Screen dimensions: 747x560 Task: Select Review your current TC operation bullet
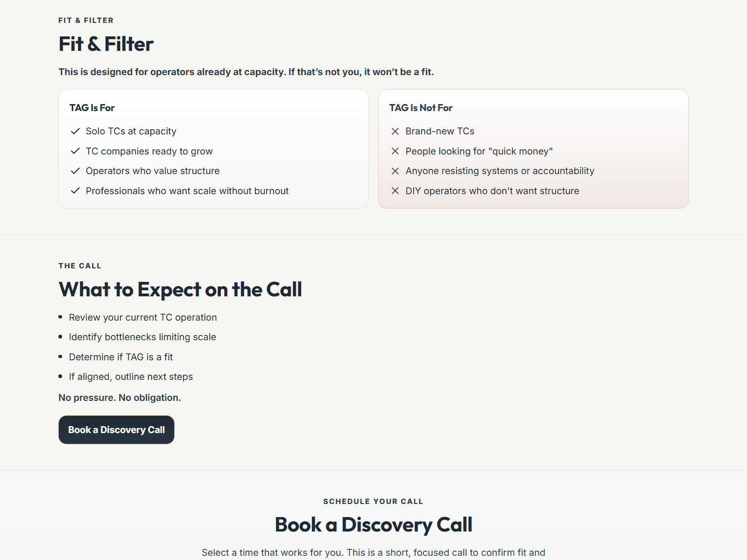(143, 317)
